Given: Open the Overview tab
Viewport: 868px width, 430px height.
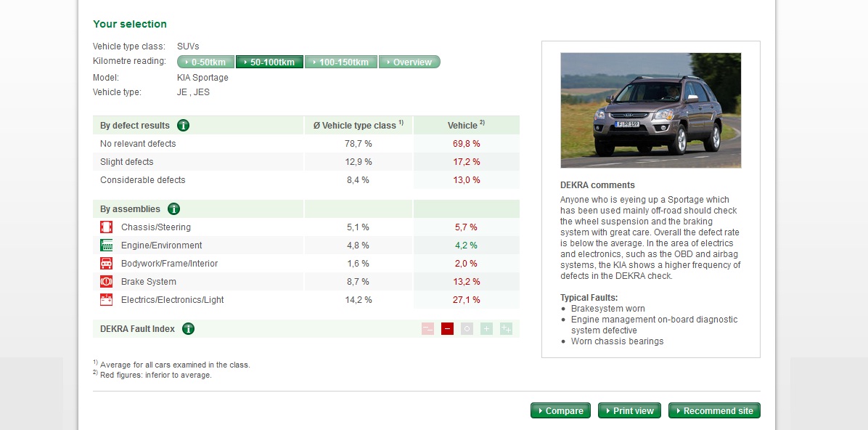Looking at the screenshot, I should pos(409,62).
